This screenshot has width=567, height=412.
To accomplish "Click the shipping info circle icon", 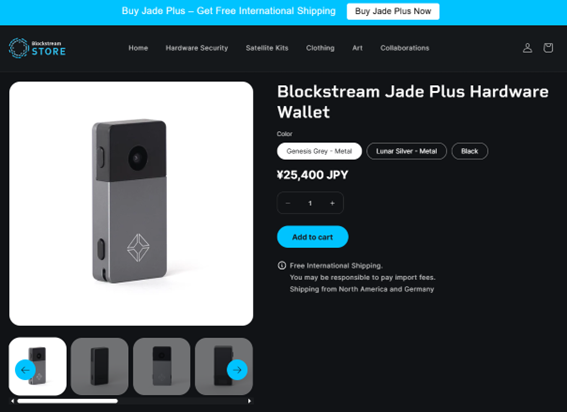I will pos(282,266).
